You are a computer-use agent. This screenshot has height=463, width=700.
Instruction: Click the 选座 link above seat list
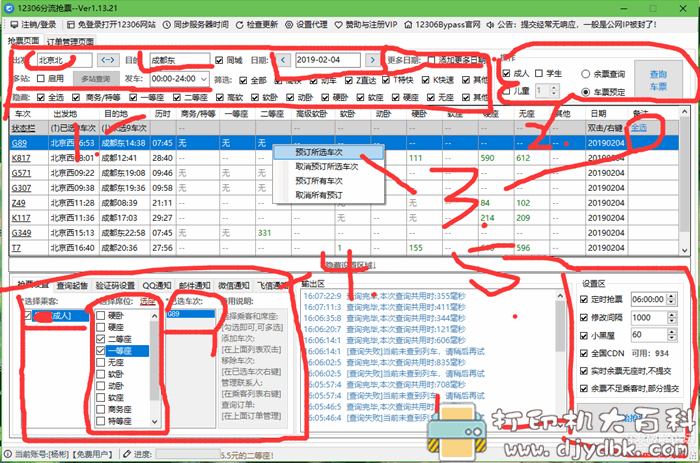[x=147, y=301]
